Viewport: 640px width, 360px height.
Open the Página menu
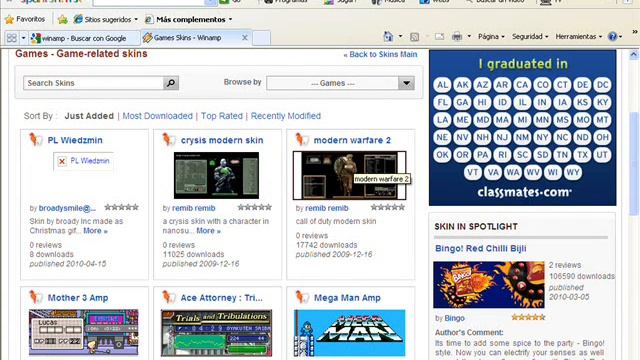(x=491, y=36)
